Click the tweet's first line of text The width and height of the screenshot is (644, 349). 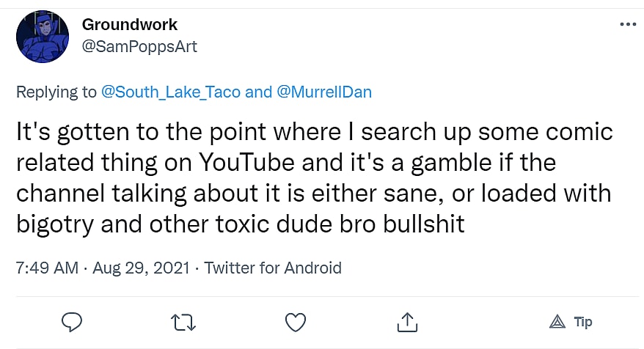(x=314, y=132)
